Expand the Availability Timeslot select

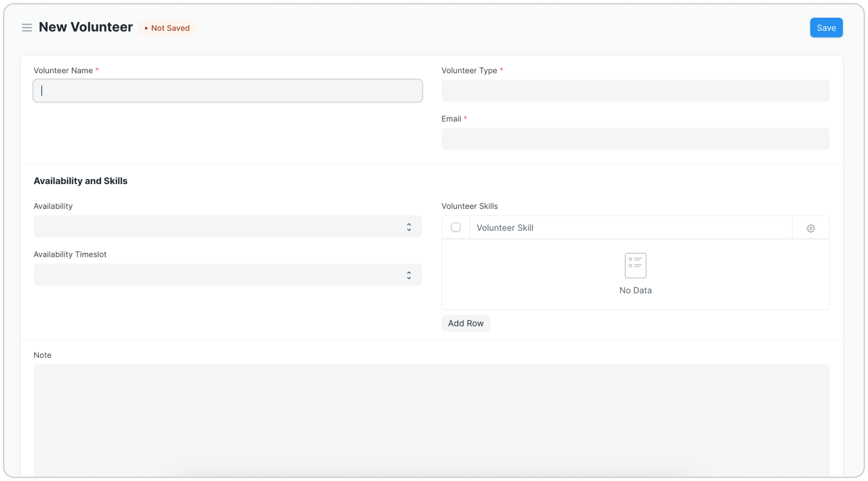tap(227, 275)
